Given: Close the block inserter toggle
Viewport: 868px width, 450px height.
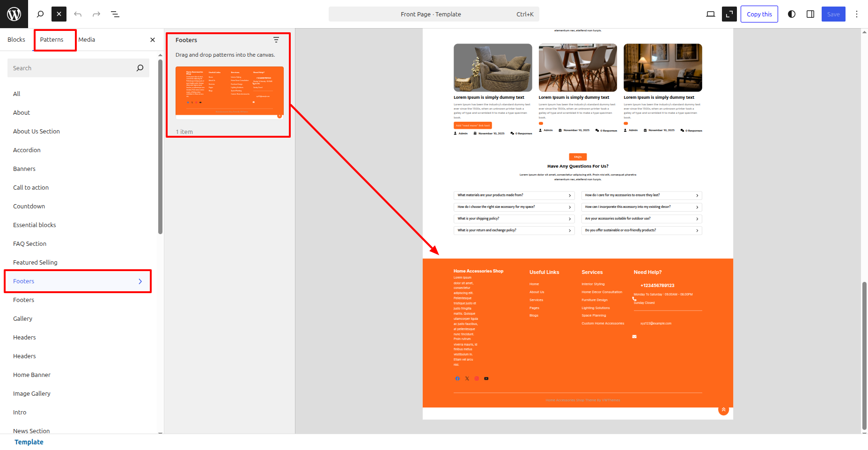Looking at the screenshot, I should [x=59, y=14].
